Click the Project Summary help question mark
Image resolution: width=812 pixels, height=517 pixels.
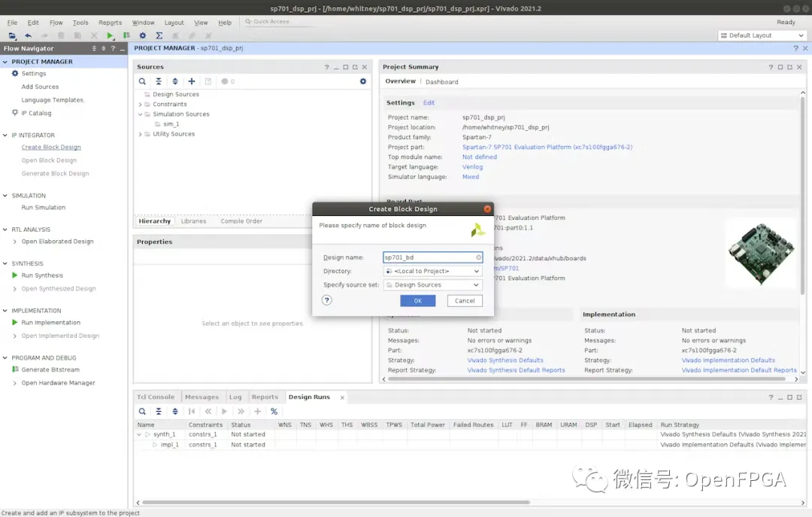tap(771, 67)
